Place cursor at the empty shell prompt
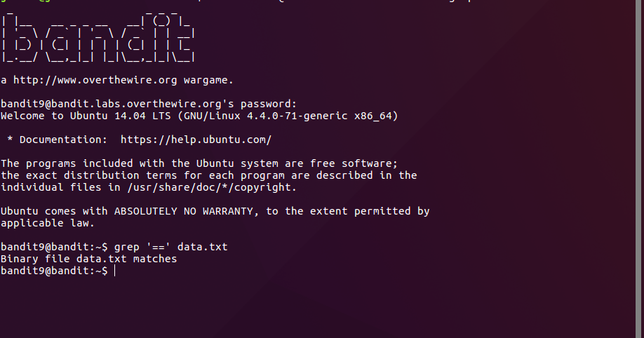 pos(114,271)
